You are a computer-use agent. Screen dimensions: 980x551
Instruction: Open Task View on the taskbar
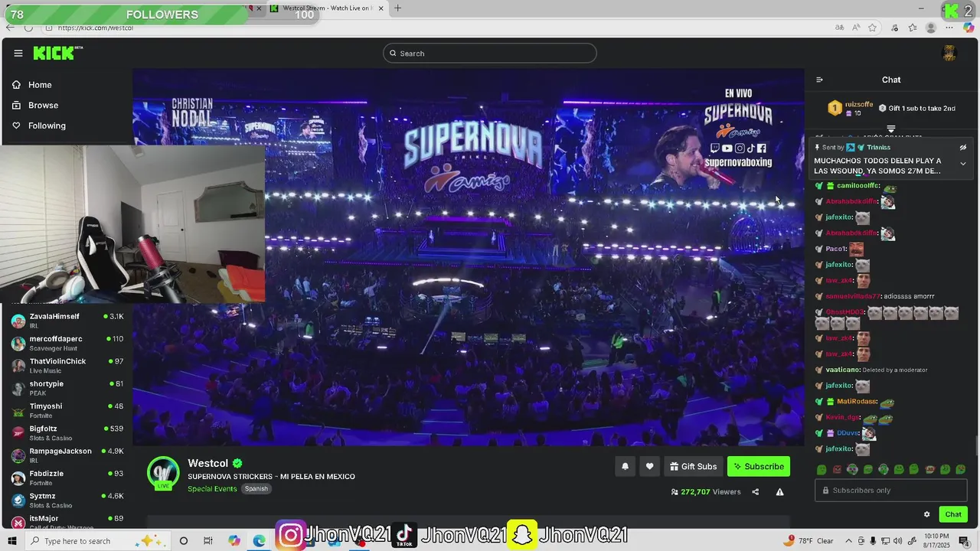207,541
